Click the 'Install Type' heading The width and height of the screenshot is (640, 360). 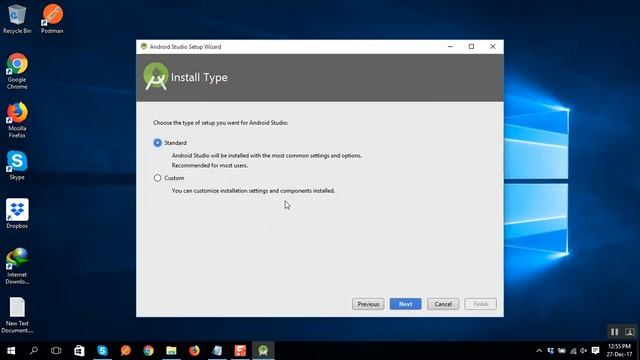[199, 78]
